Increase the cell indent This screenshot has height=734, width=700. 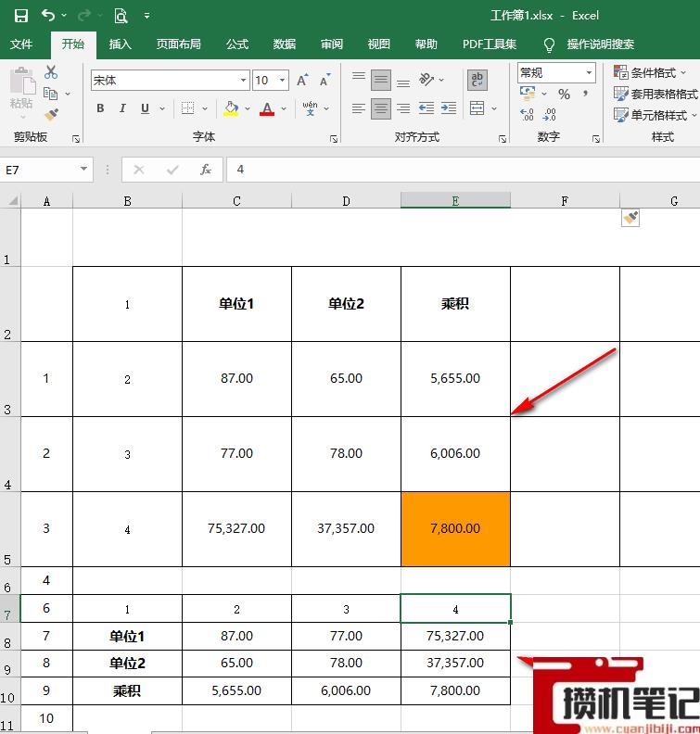[449, 108]
